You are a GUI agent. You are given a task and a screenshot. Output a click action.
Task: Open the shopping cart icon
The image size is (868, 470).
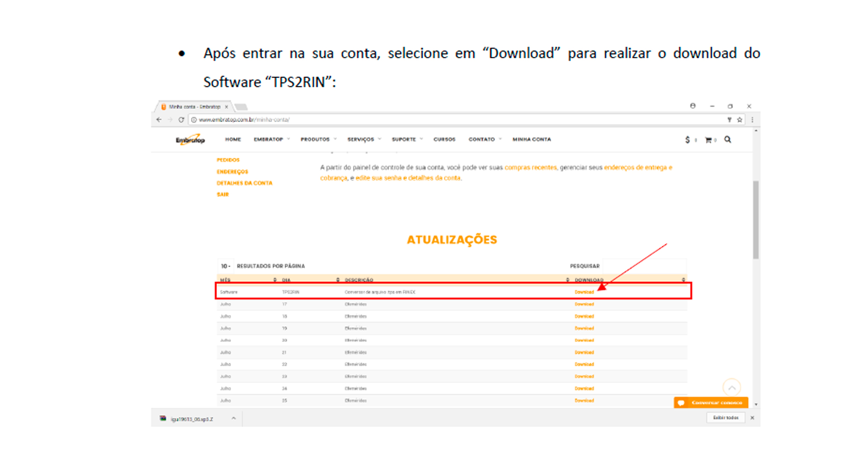(708, 140)
